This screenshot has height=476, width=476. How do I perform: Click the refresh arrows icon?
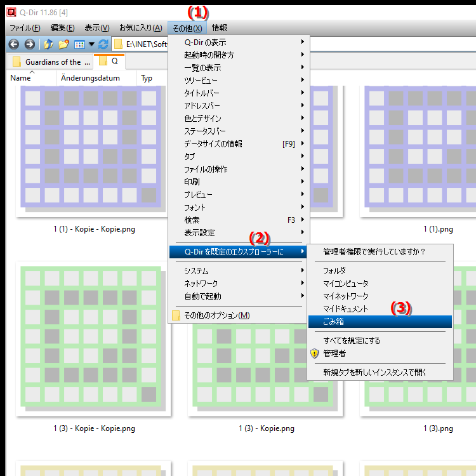point(103,44)
